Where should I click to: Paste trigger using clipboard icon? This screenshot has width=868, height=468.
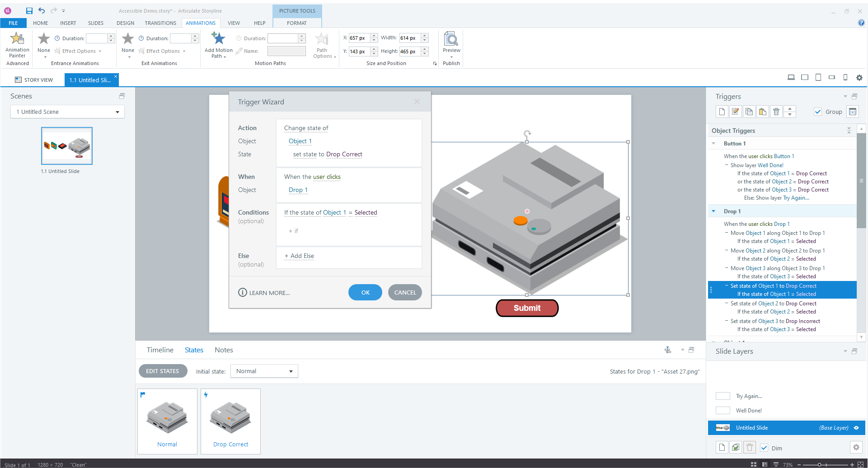(x=763, y=112)
